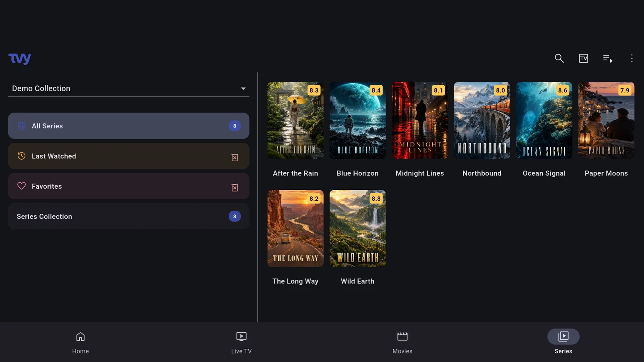Open the Blue Horizon poster

click(357, 120)
